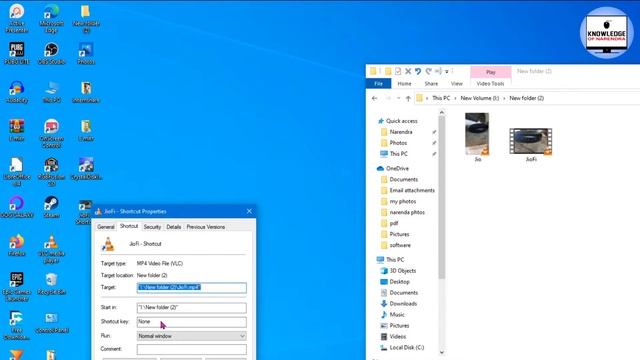The height and width of the screenshot is (360, 640).
Task: Click the Properties checkmark icon in Explorer's quick toolbar
Action: pyautogui.click(x=398, y=71)
